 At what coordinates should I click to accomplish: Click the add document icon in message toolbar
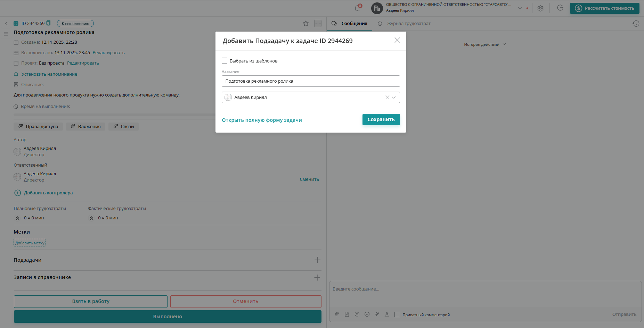click(347, 314)
